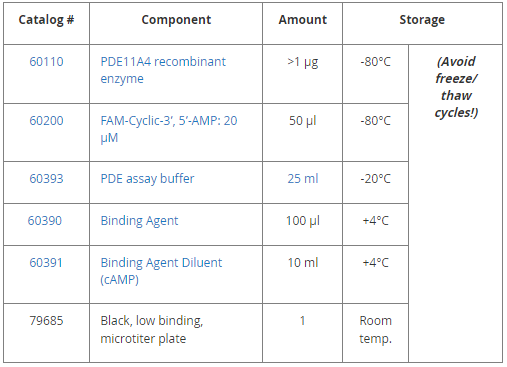The height and width of the screenshot is (367, 507).
Task: Open PDE assay buffer link
Action: coord(147,179)
